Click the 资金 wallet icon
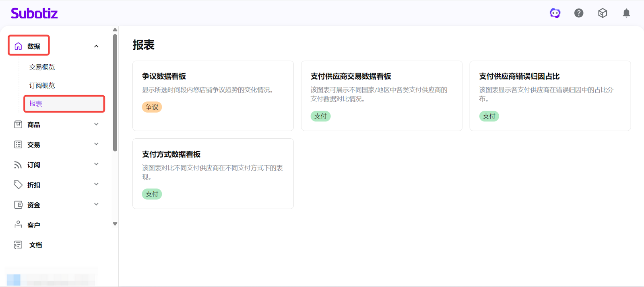Screen dimensions: 644x287 point(18,205)
